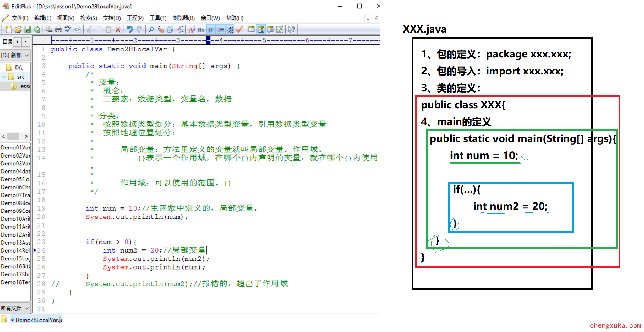
Task: Open a file using the folder icon
Action: 18,29
